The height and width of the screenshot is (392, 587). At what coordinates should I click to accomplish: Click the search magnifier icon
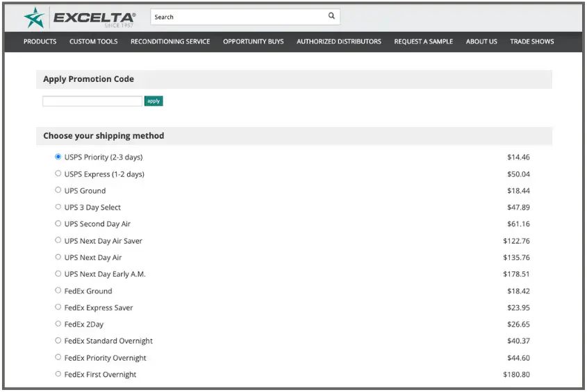(x=331, y=16)
